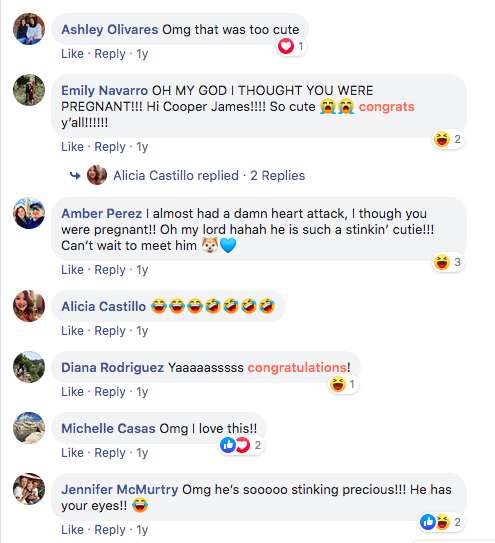Expand the 2 Replies thread under Emily's comment
Viewport: 495px width, 543px height.
(x=277, y=176)
